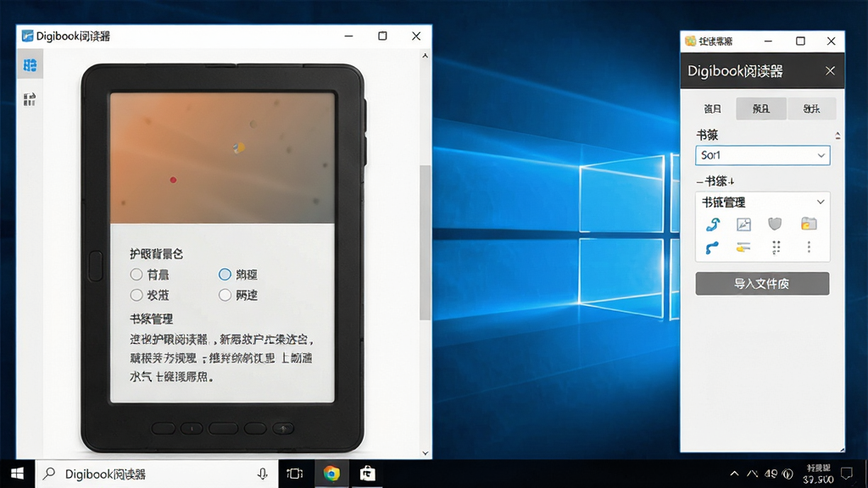This screenshot has height=488, width=868.
Task: Click the chevron arrow inside the Sor1 combo box
Action: click(x=821, y=156)
